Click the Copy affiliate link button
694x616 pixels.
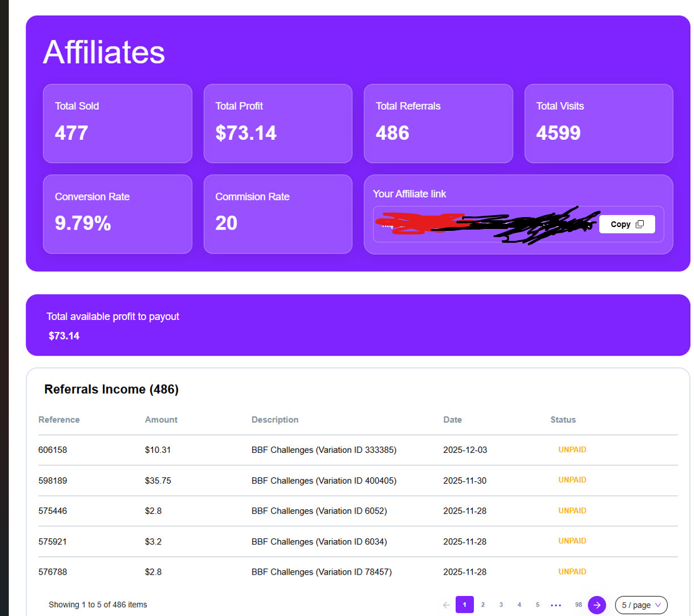pos(626,224)
